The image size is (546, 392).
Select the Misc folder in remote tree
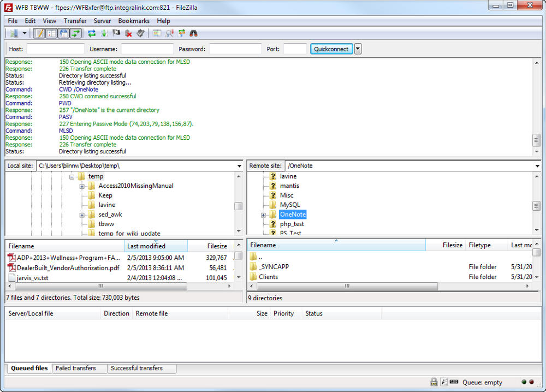point(287,195)
